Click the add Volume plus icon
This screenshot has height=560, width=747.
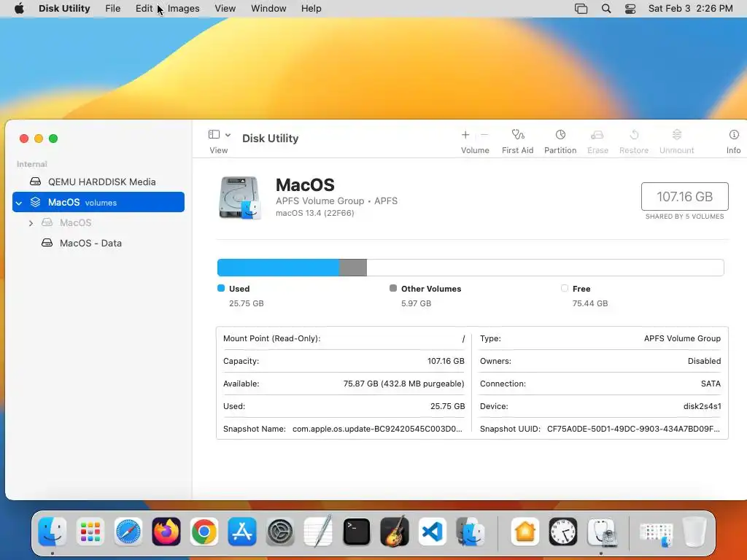pyautogui.click(x=465, y=135)
